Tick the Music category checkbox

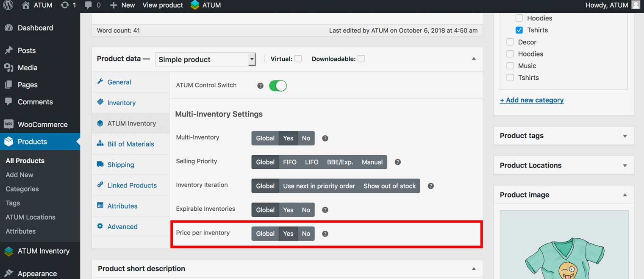(x=510, y=66)
